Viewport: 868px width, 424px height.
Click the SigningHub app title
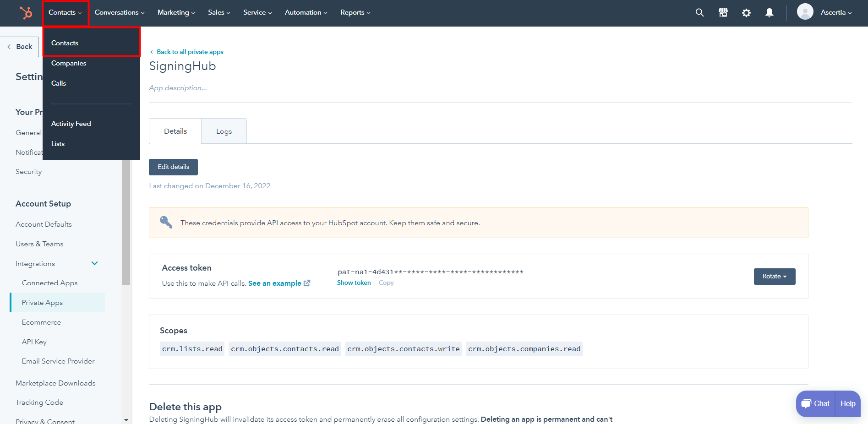coord(182,66)
